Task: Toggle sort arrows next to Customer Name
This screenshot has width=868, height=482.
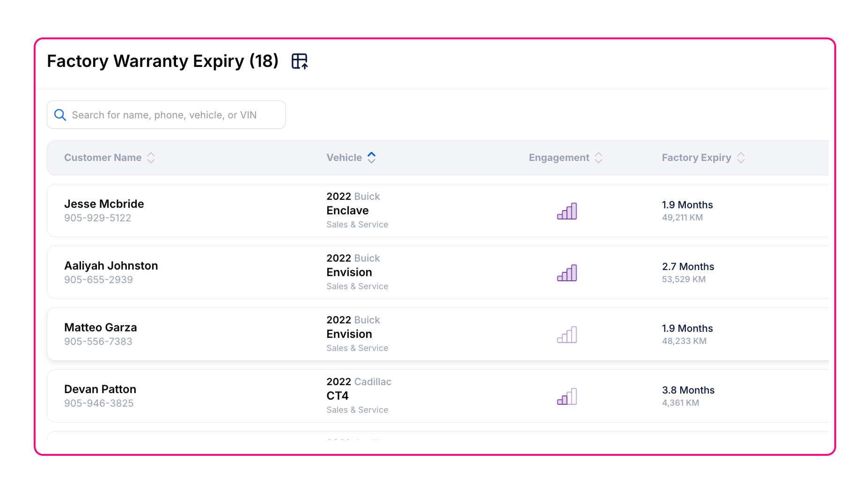Action: coord(151,158)
